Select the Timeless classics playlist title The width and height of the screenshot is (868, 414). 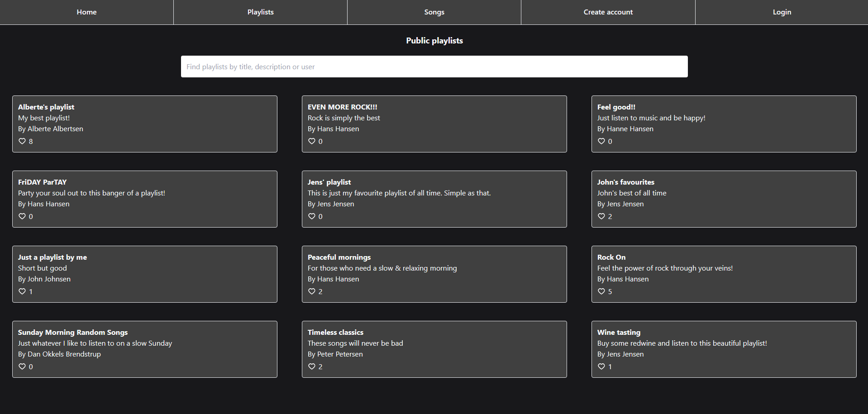(335, 332)
